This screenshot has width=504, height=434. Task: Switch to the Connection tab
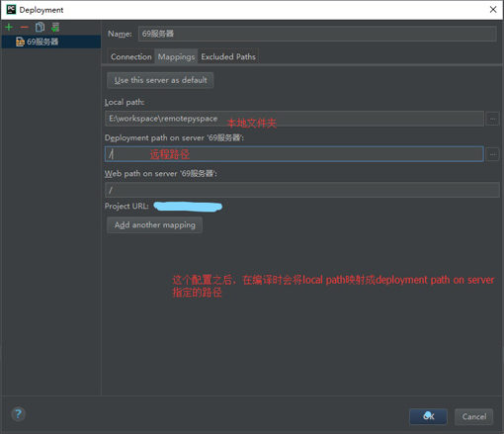131,56
